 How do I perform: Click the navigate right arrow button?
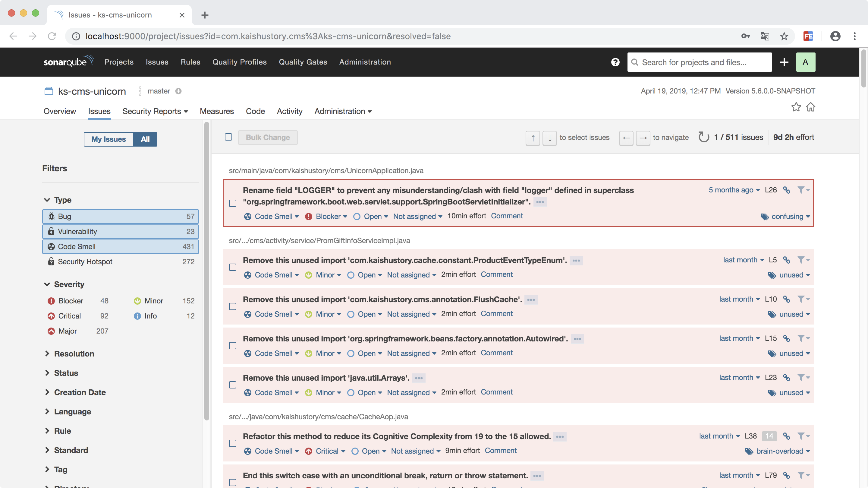(x=643, y=138)
